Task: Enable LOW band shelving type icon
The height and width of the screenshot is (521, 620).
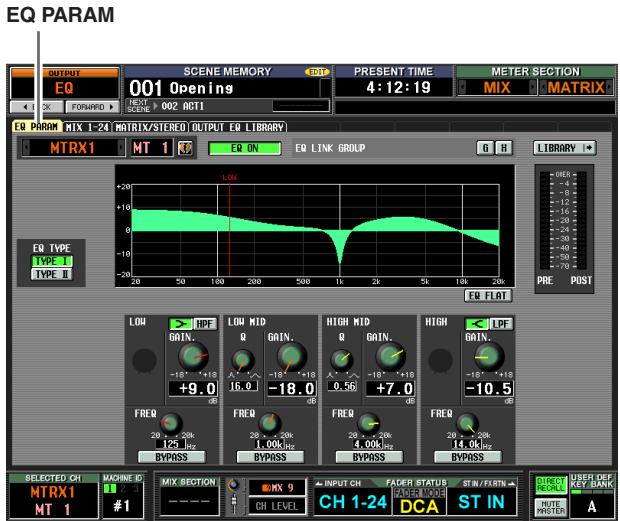Action: (x=181, y=324)
